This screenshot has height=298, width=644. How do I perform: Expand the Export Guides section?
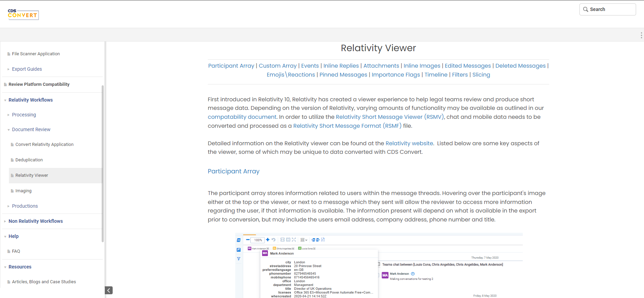point(9,69)
